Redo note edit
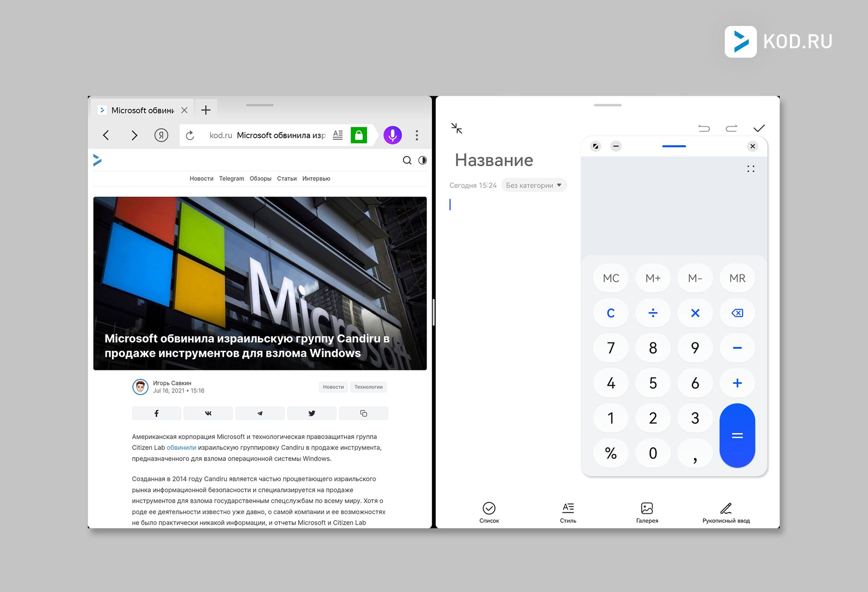Screen dimensions: 868x592 pos(731,128)
